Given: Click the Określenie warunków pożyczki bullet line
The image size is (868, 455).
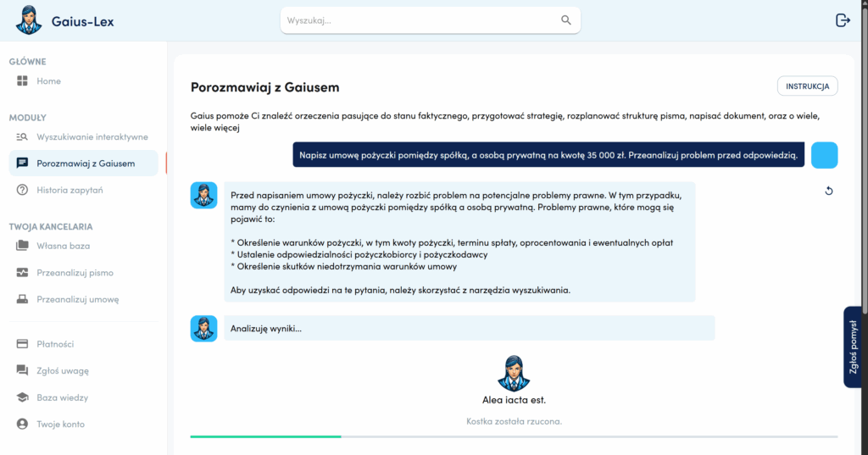Looking at the screenshot, I should click(x=452, y=242).
